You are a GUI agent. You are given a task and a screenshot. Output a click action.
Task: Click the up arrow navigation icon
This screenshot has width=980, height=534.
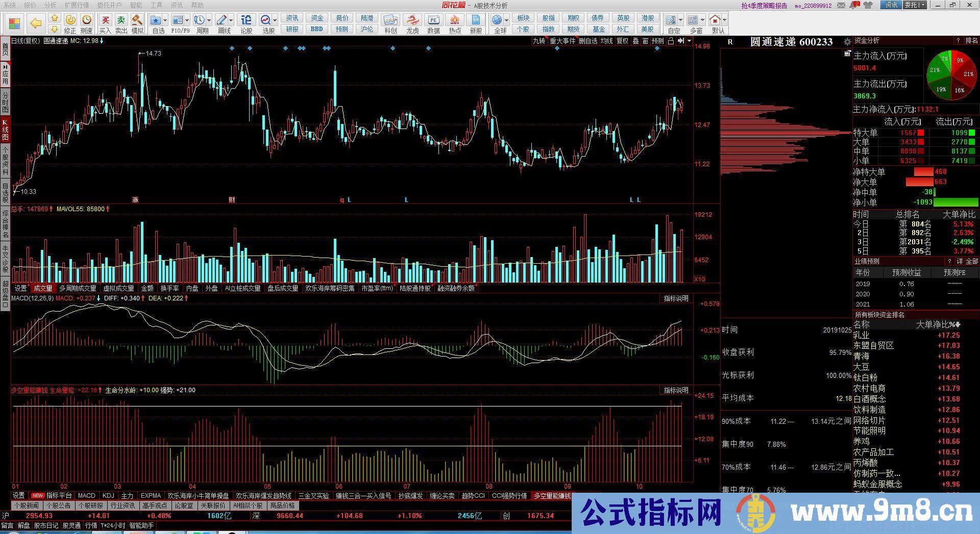pyautogui.click(x=54, y=18)
